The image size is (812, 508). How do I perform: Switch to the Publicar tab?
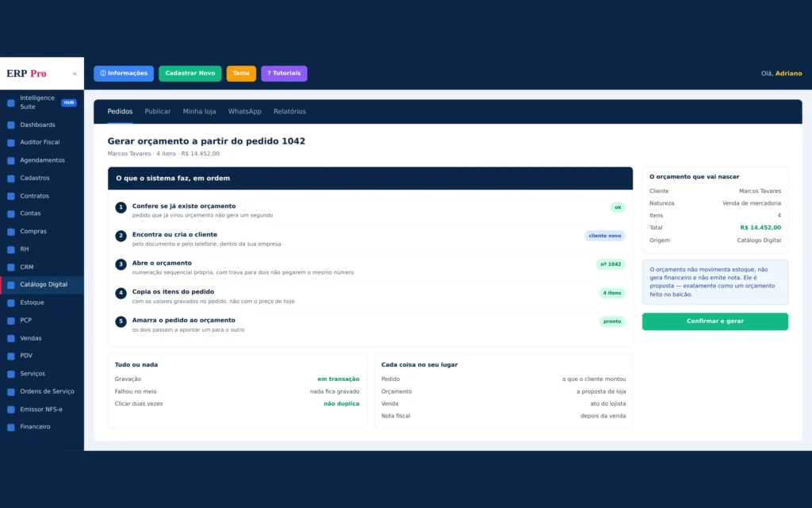158,111
